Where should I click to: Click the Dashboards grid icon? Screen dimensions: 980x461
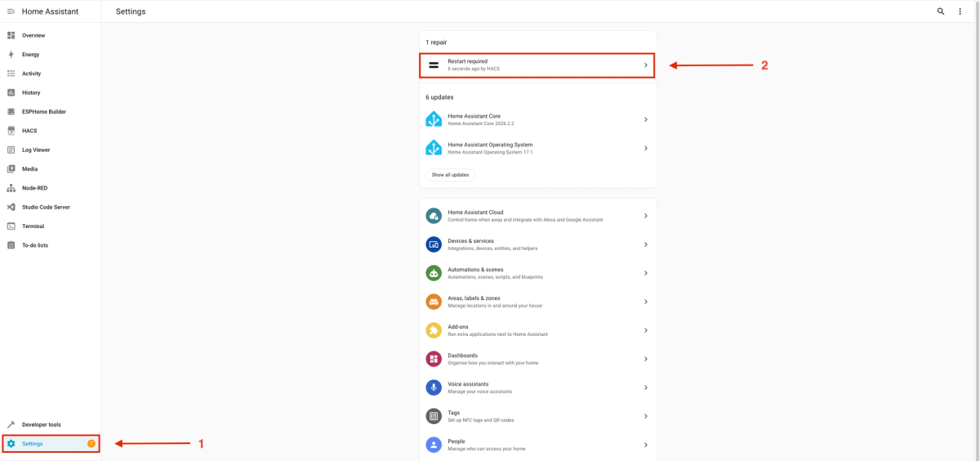[x=434, y=359]
